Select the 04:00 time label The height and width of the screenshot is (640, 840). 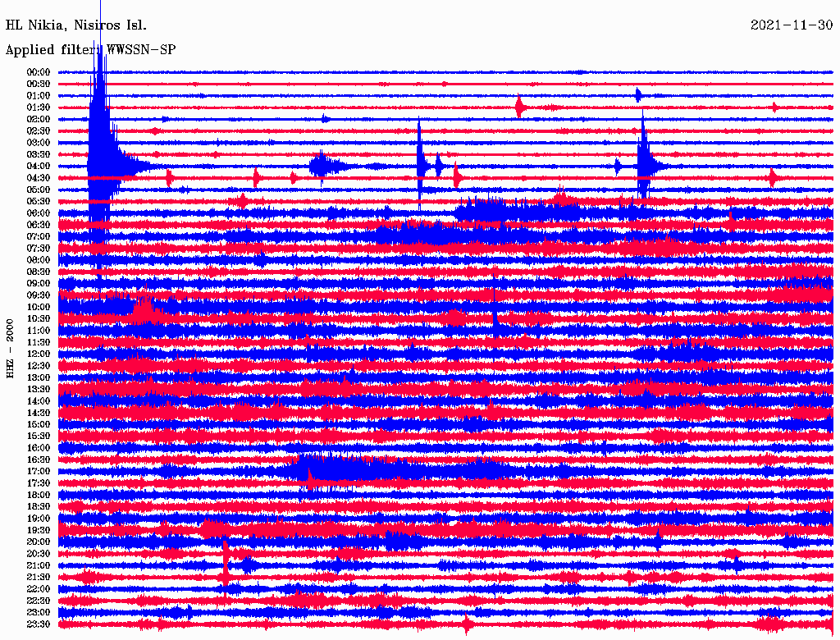[x=39, y=167]
